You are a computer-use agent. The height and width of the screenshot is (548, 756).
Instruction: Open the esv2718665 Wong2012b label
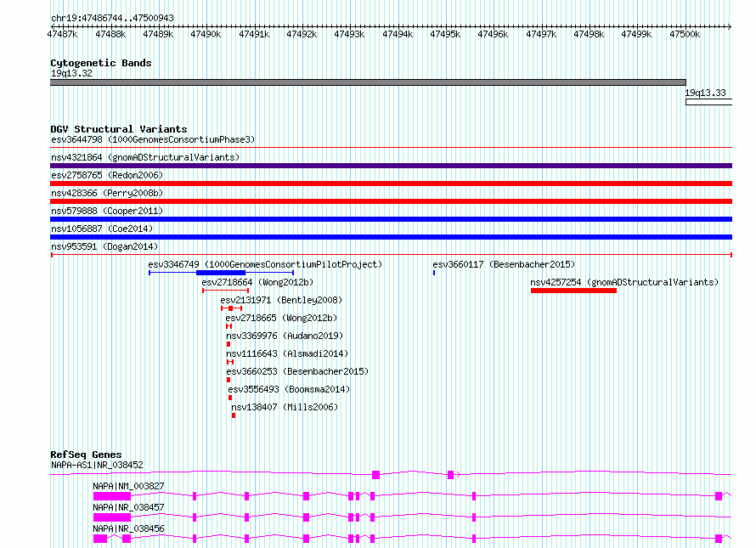pos(281,318)
